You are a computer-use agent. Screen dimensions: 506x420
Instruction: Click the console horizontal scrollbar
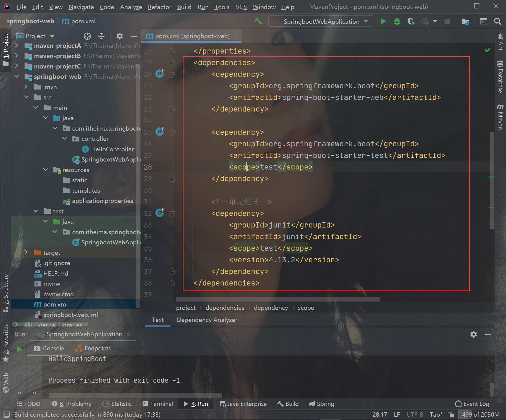point(135,395)
